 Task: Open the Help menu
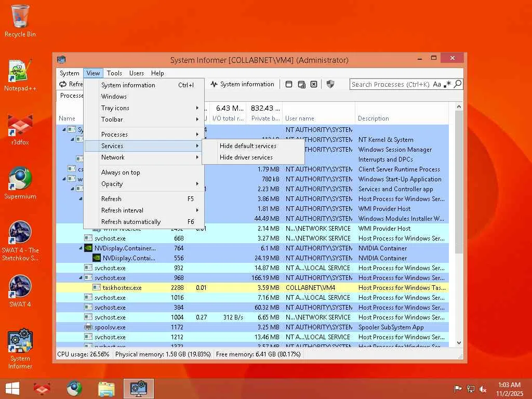click(x=157, y=73)
